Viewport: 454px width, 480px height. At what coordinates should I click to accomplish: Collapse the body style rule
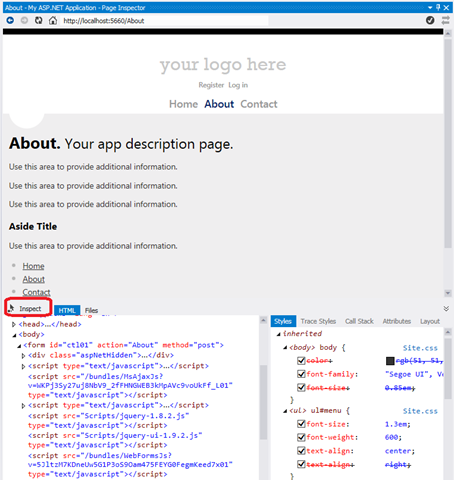pyautogui.click(x=285, y=348)
